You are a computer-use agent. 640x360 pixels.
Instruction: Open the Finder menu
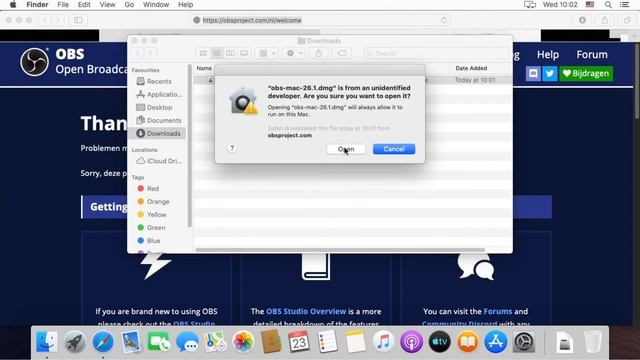coord(37,4)
